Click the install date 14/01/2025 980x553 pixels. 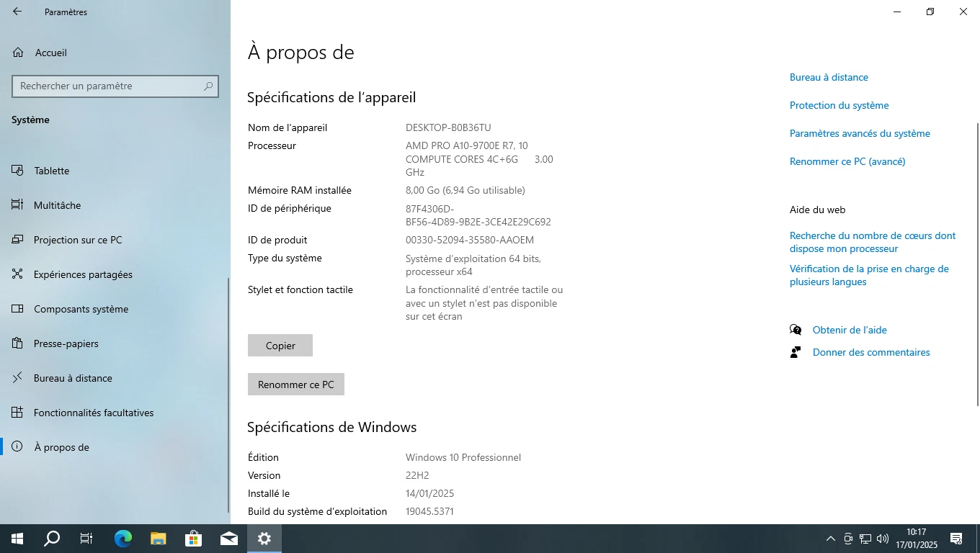click(429, 493)
